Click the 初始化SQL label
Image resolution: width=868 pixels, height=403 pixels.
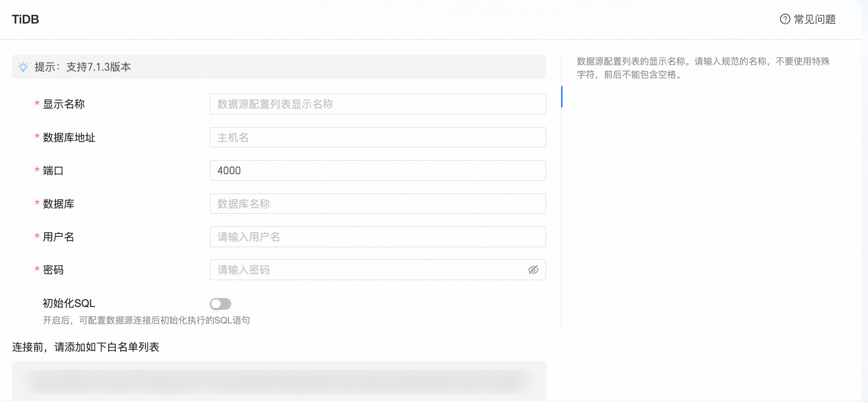tap(69, 303)
